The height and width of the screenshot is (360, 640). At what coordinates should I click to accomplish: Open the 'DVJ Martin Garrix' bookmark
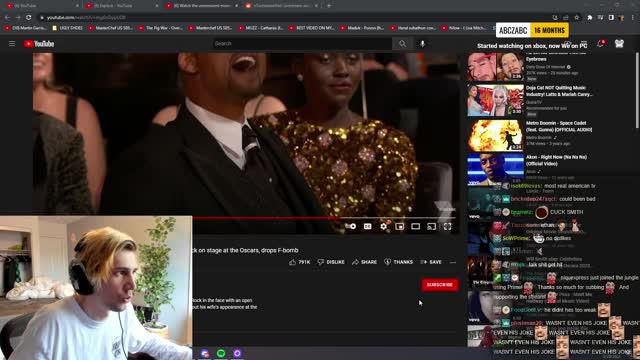pos(25,28)
